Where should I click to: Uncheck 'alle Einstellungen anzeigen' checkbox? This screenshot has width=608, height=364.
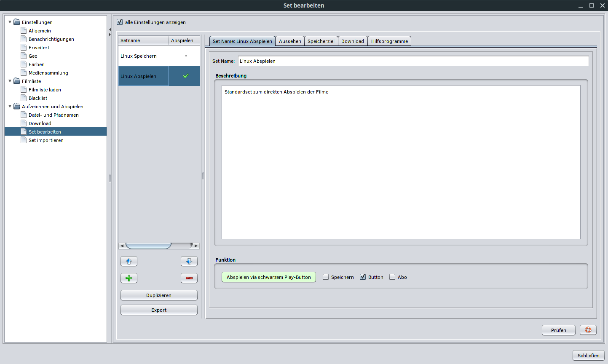(x=120, y=22)
